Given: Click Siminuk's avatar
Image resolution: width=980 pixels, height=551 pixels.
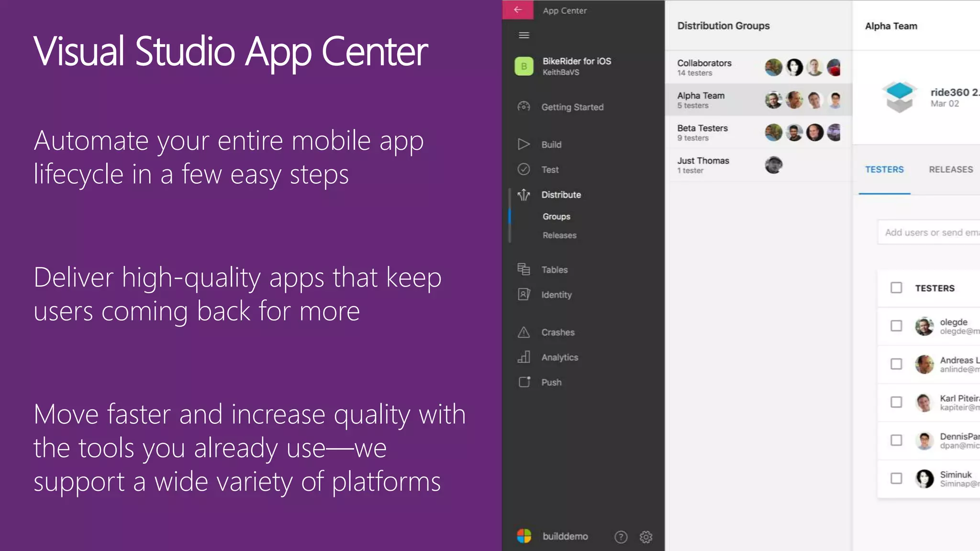Looking at the screenshot, I should [924, 478].
